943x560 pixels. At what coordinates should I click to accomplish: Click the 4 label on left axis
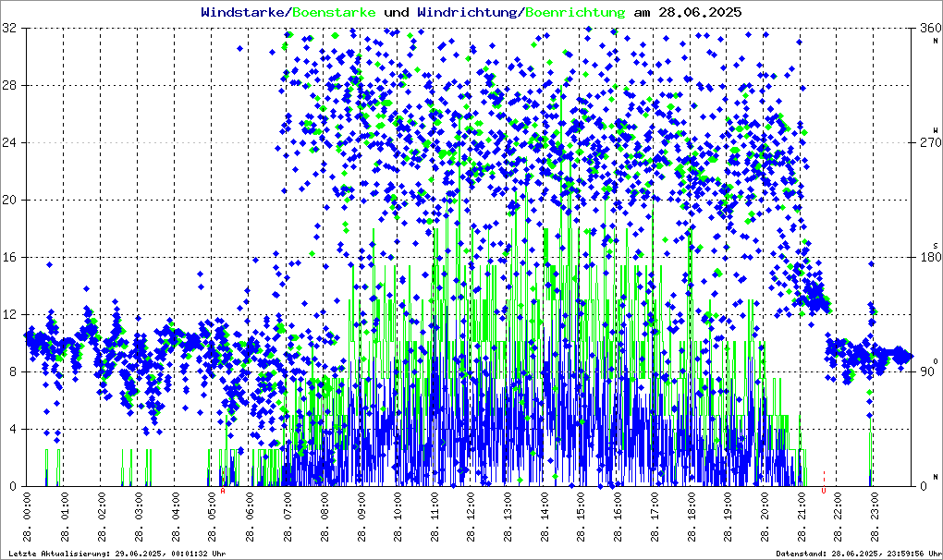14,430
